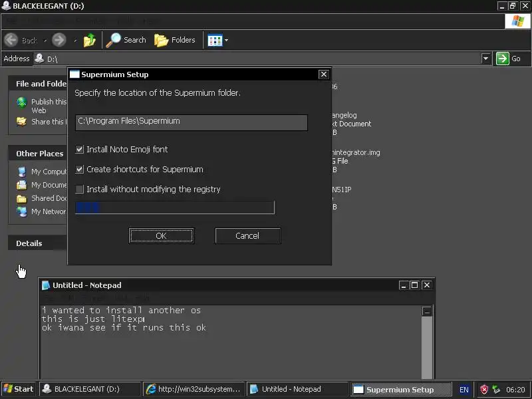Switch to BLACKELEGANT (D:) taskbar button
This screenshot has height=399, width=532.
[90, 389]
